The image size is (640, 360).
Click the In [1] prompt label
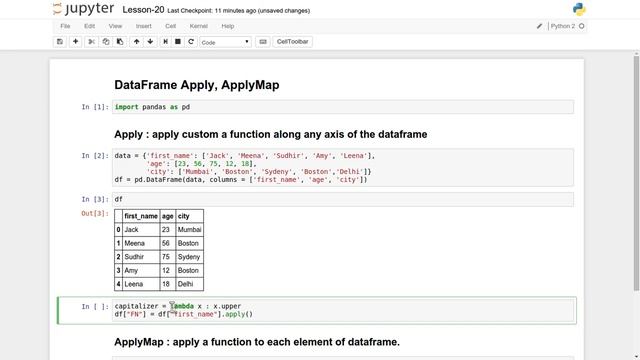[x=95, y=107]
